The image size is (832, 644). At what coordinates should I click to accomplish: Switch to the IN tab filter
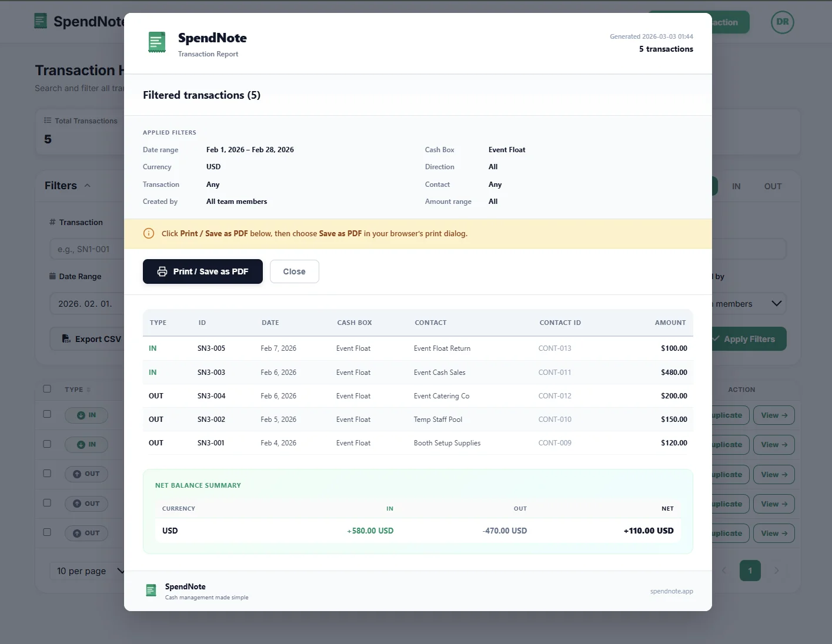coord(736,186)
